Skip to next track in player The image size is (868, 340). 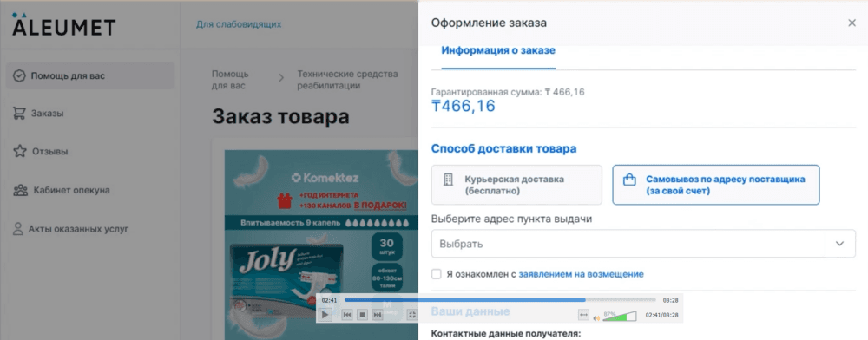[x=377, y=315]
